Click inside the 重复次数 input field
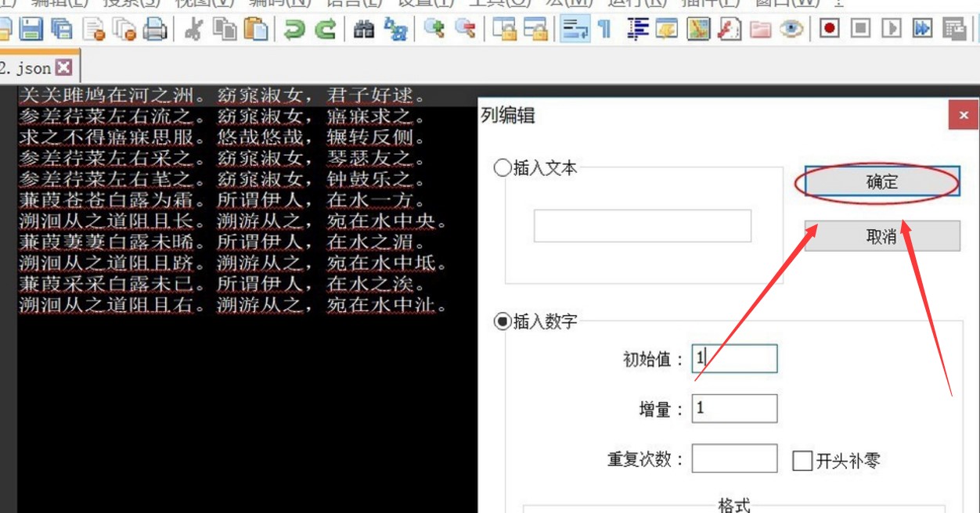The image size is (980, 513). [733, 459]
